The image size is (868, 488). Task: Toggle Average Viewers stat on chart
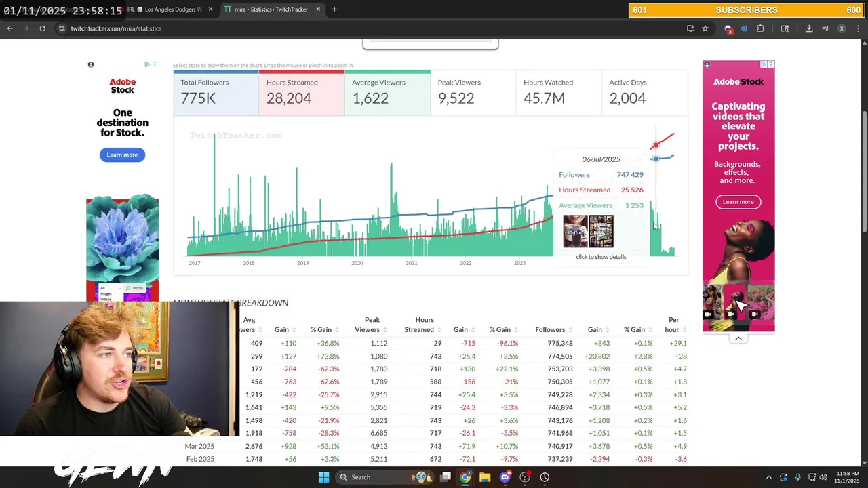pyautogui.click(x=387, y=93)
